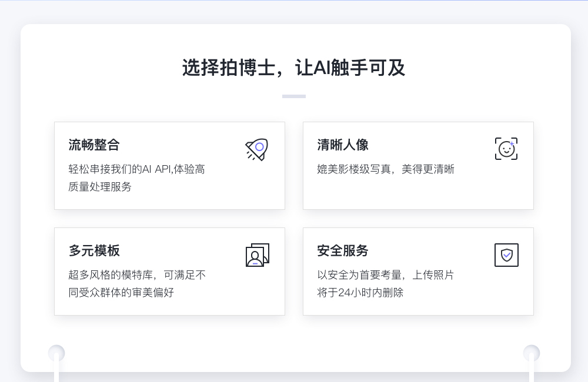This screenshot has height=382, width=588.
Task: Click the smiling face scan icon
Action: [506, 149]
